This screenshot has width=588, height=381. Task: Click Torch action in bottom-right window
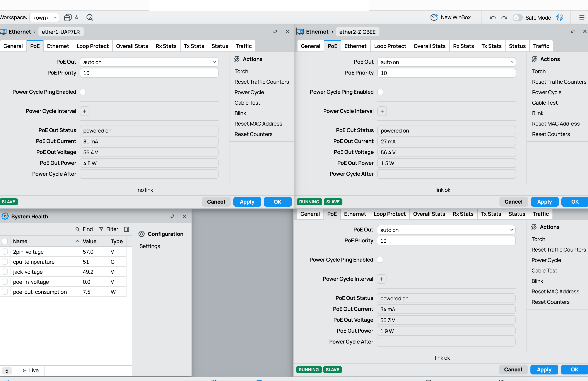538,239
